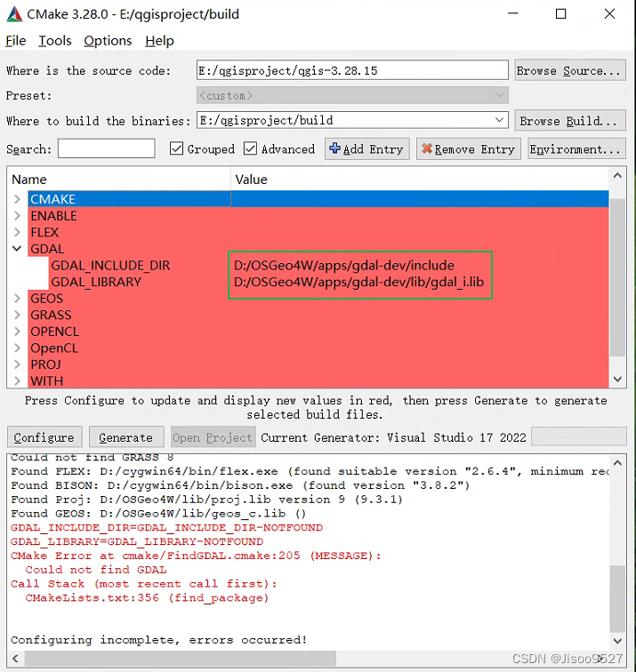Expand the ENABLE group
Image resolution: width=636 pixels, height=672 pixels.
coord(17,216)
